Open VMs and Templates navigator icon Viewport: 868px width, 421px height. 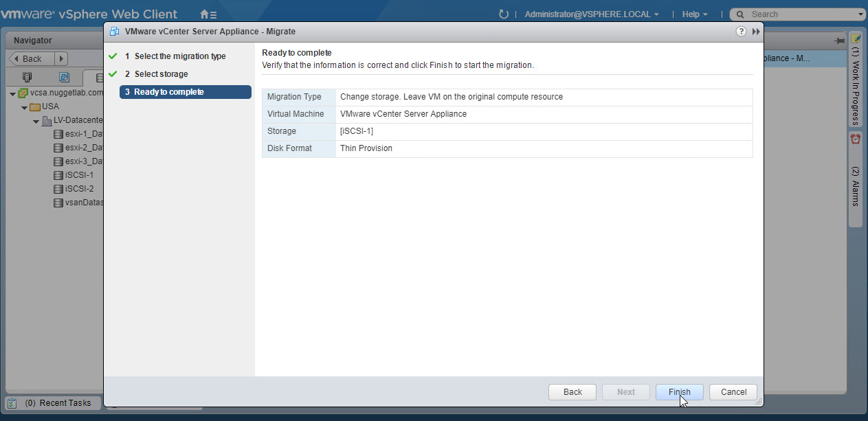click(64, 78)
